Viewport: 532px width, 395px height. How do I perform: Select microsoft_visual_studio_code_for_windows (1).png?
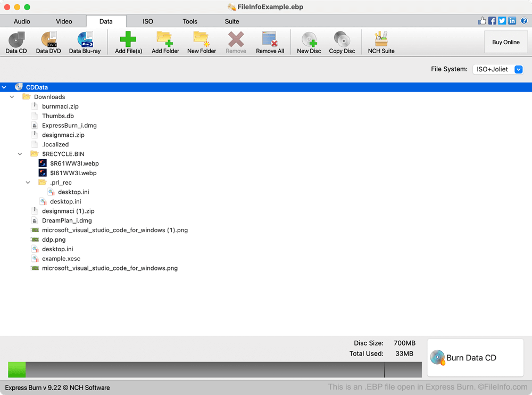coord(115,230)
